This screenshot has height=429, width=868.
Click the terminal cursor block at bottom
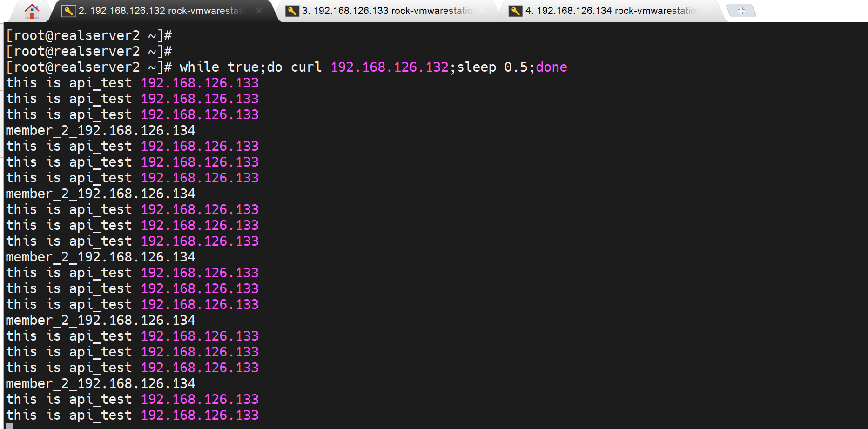point(9,425)
